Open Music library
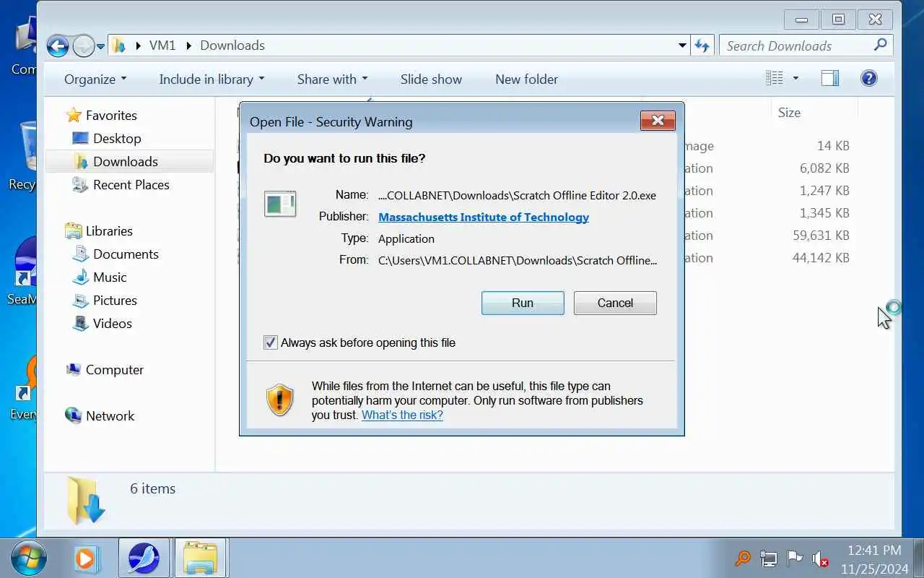 pyautogui.click(x=110, y=277)
